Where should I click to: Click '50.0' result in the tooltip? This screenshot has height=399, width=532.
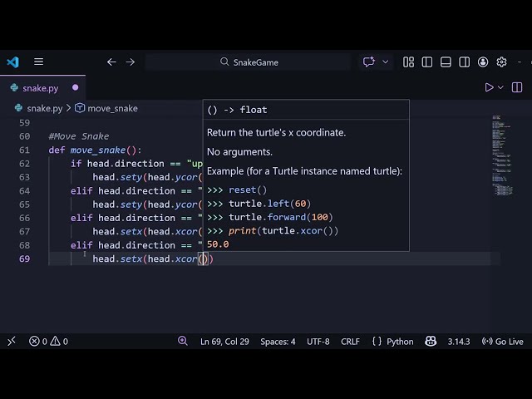(x=218, y=244)
